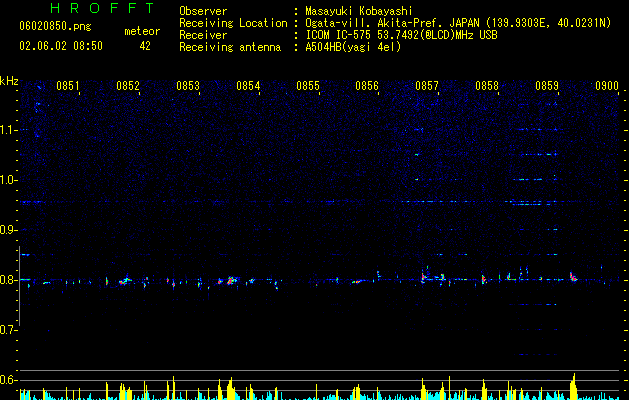Image resolution: width=629 pixels, height=400 pixels.
Task: Click the 0852 time marker
Action: coord(128,86)
